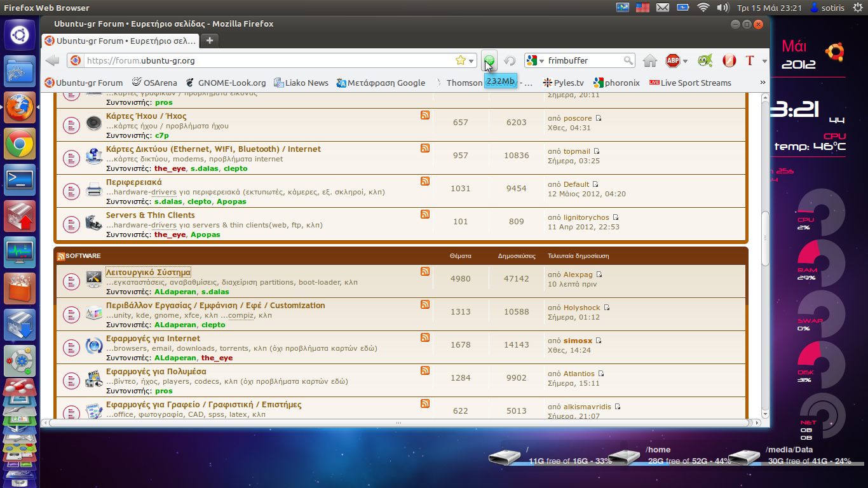Open the URL bar history dropdown arrow
This screenshot has width=868, height=488.
coord(471,61)
